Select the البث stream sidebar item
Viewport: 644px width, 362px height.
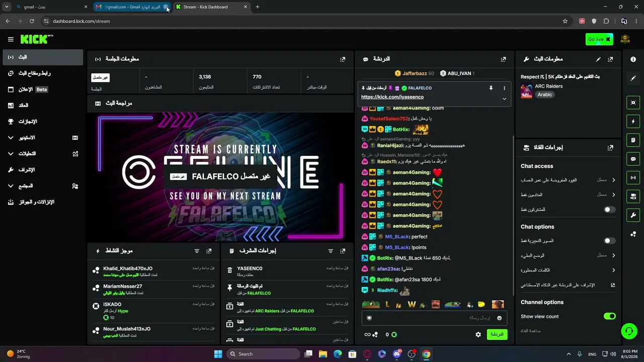[x=43, y=57]
